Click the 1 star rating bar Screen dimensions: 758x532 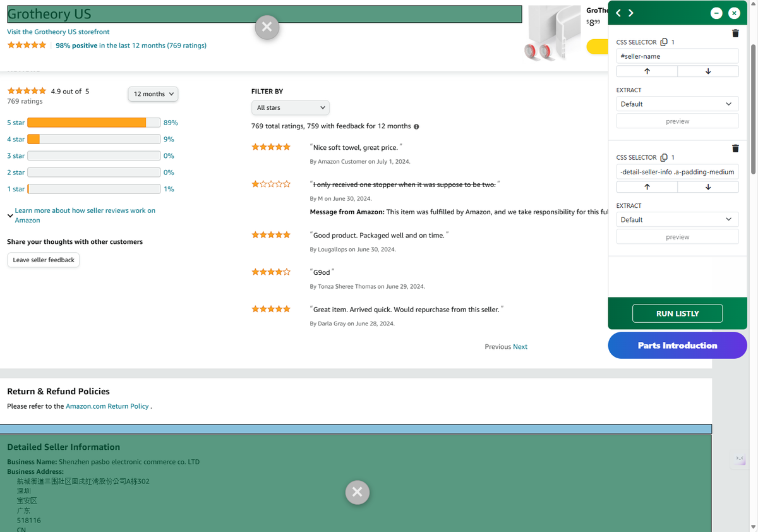[93, 189]
